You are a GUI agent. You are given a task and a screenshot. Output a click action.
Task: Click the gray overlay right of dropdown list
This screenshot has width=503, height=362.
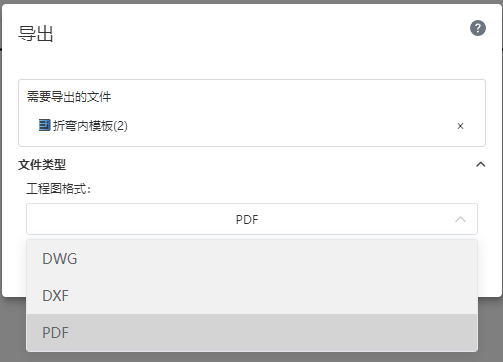tap(490, 328)
